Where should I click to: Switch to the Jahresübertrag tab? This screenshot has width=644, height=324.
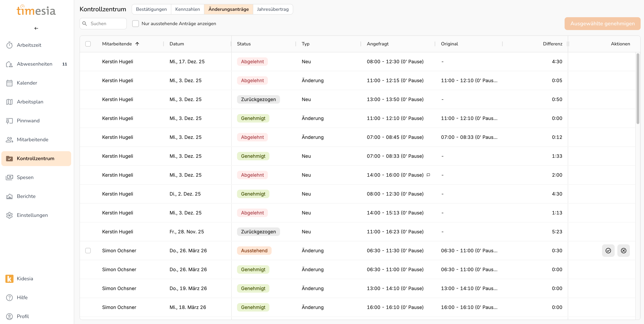(272, 9)
